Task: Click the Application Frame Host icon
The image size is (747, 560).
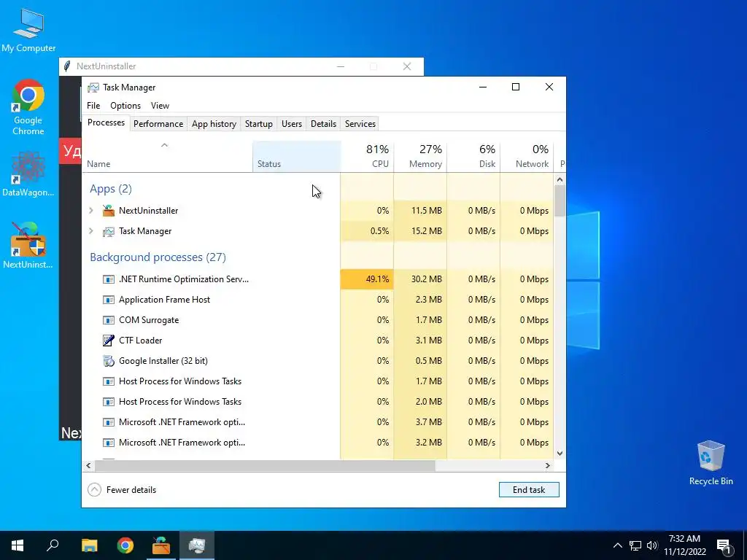Action: (109, 300)
